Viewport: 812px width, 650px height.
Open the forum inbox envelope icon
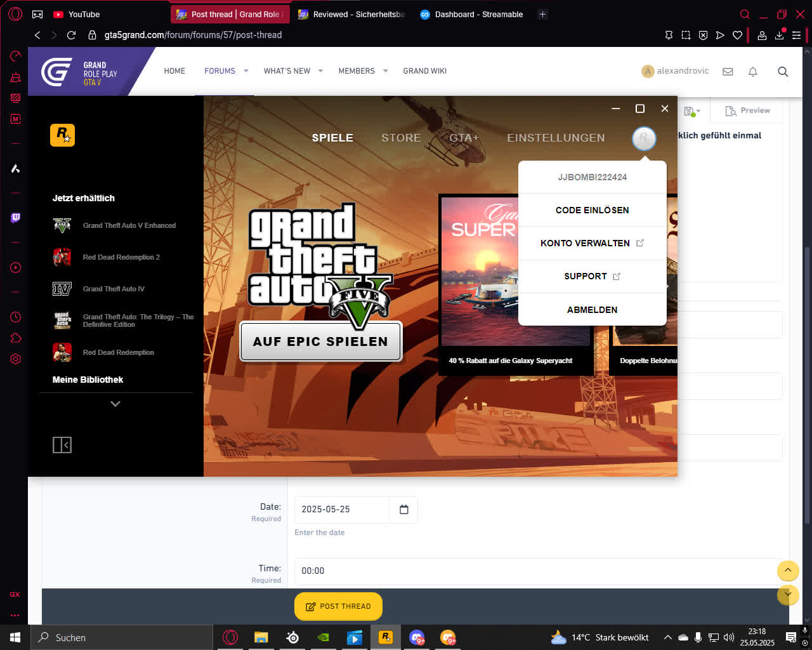click(728, 72)
